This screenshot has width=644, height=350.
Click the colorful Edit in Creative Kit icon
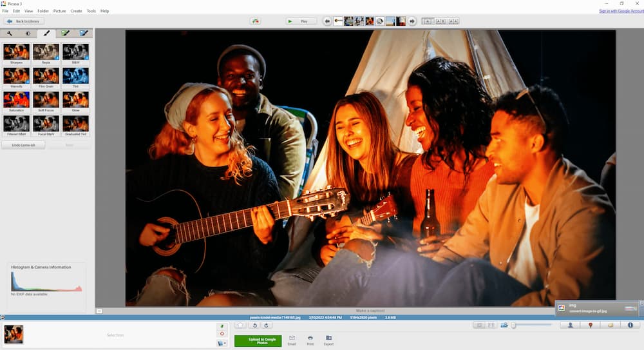coord(256,21)
